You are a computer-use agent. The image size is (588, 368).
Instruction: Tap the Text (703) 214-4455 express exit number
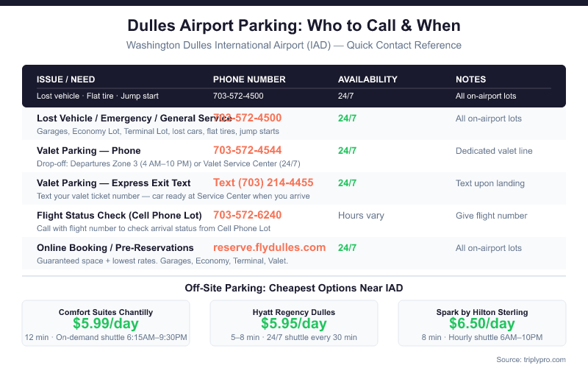(x=263, y=183)
